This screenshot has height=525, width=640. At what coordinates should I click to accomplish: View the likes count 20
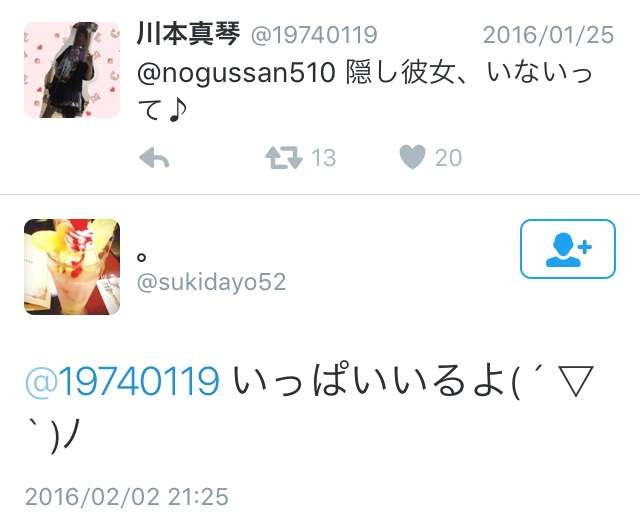click(448, 158)
